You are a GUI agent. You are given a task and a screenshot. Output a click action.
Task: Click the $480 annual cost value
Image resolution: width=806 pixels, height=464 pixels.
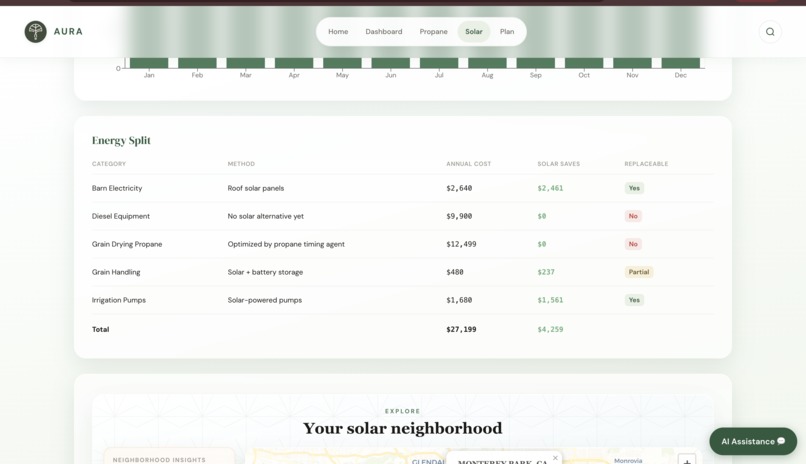pos(454,272)
